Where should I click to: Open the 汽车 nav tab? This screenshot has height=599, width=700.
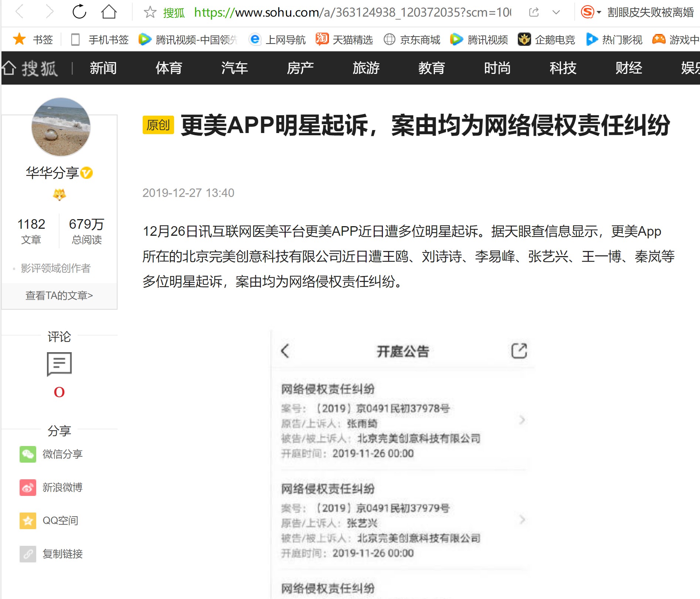[x=235, y=68]
